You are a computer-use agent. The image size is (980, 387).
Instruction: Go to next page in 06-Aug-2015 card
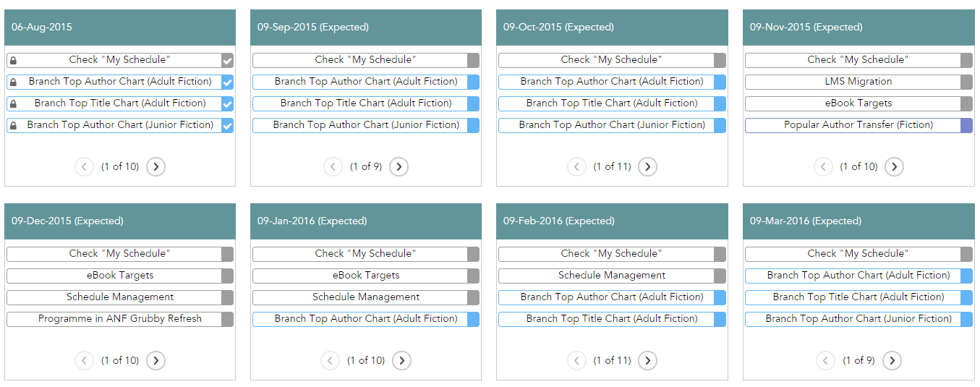point(155,167)
